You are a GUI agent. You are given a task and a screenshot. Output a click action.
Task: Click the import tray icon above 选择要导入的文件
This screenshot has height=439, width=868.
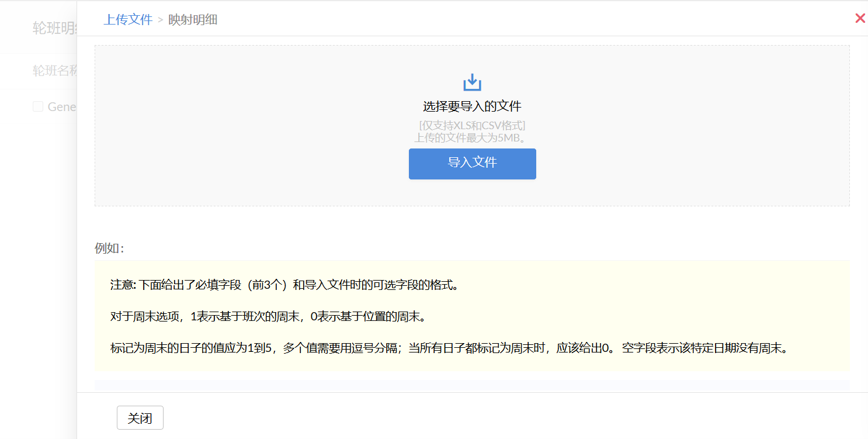click(472, 82)
